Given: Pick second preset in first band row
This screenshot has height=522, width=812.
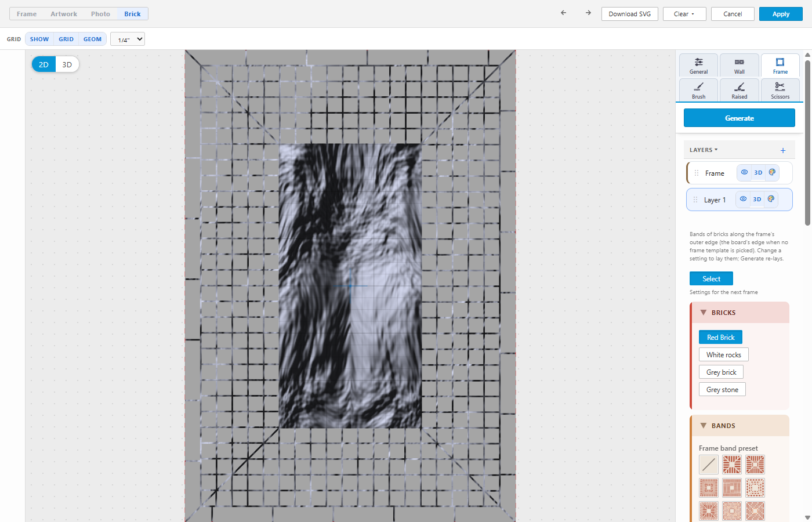Looking at the screenshot, I should point(732,465).
